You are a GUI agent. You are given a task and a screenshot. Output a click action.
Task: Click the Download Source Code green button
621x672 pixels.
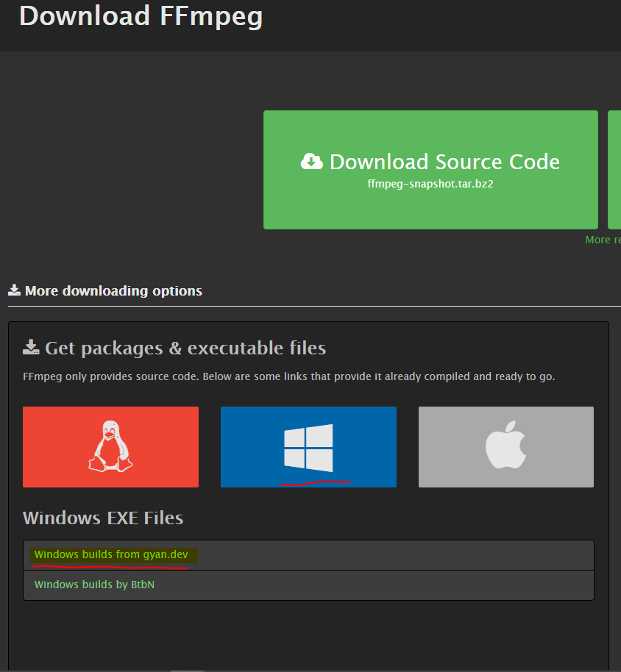point(430,170)
